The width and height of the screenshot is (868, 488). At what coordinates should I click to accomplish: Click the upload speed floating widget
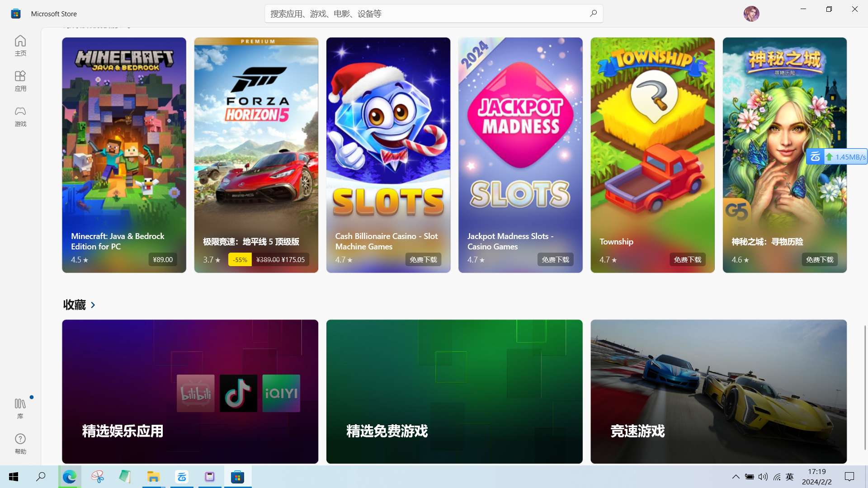pyautogui.click(x=836, y=157)
